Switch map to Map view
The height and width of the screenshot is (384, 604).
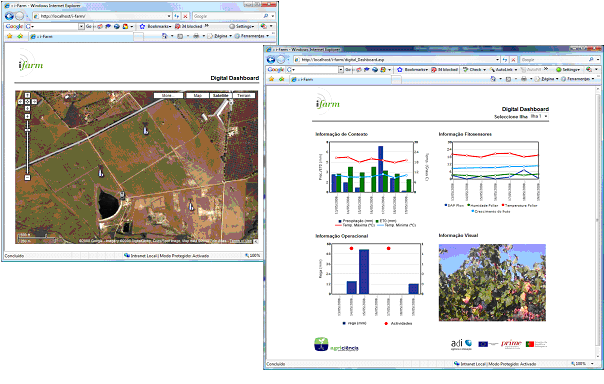(x=198, y=96)
